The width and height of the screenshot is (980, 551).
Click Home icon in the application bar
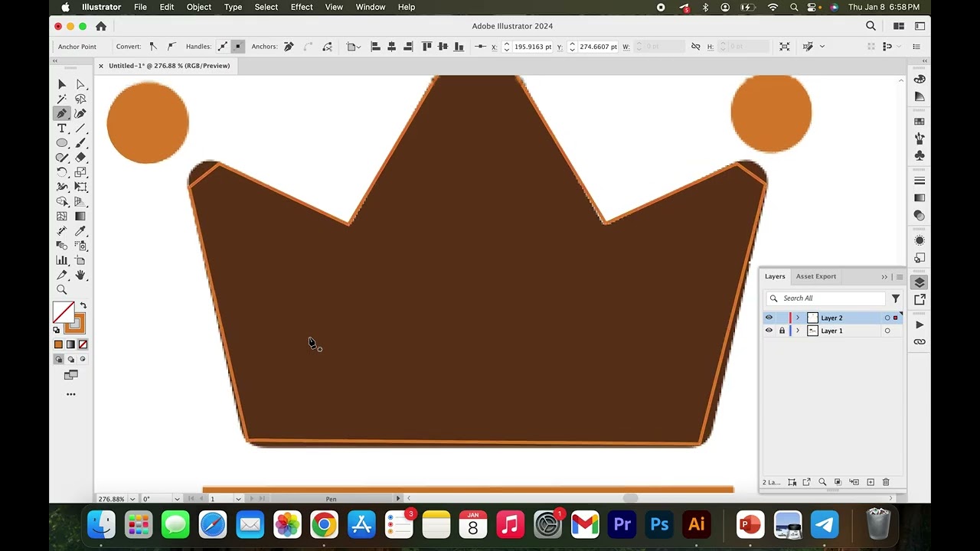[101, 26]
